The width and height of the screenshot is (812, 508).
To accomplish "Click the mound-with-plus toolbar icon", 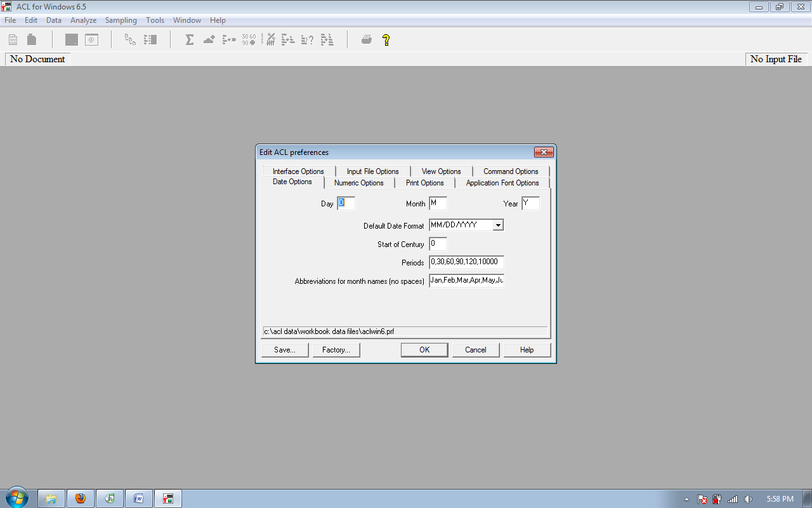I will pyautogui.click(x=209, y=39).
